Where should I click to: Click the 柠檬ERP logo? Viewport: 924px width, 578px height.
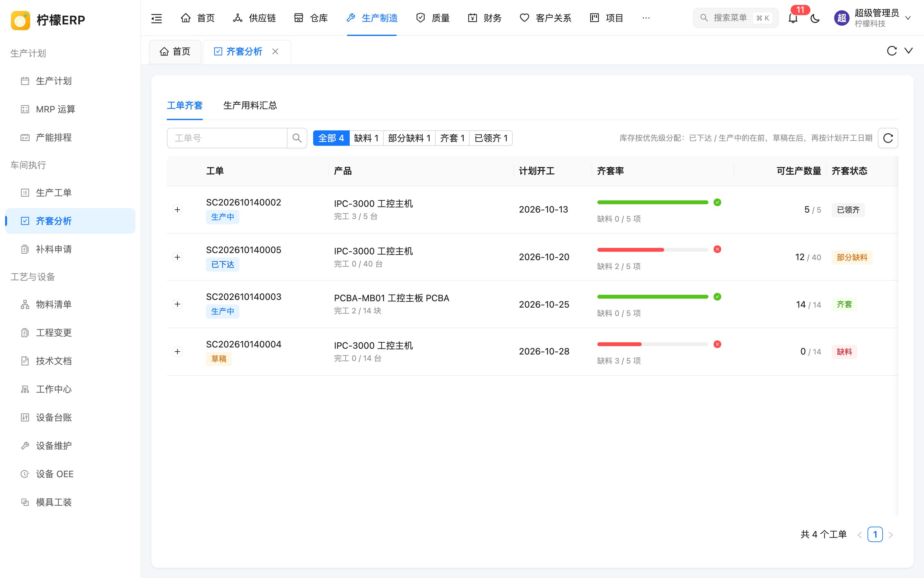tap(48, 20)
